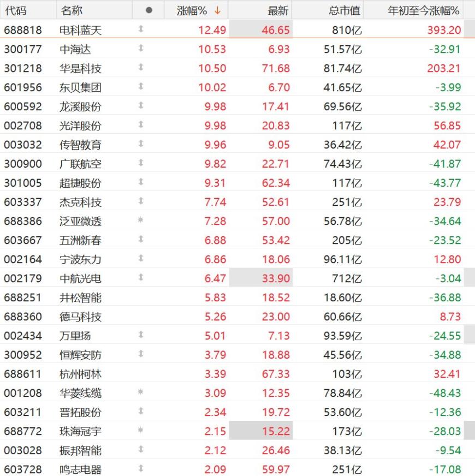Click the marker icon in 东贝集团 row
This screenshot has height=476, width=475.
141,86
